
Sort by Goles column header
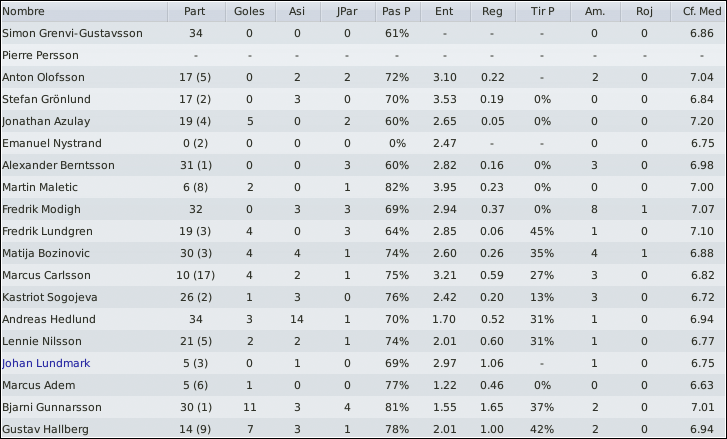pos(250,11)
